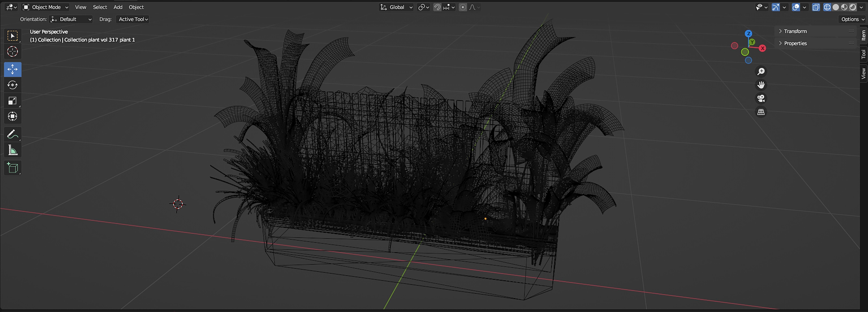Click the 3D cursor in the viewport
The height and width of the screenshot is (312, 868).
(178, 204)
